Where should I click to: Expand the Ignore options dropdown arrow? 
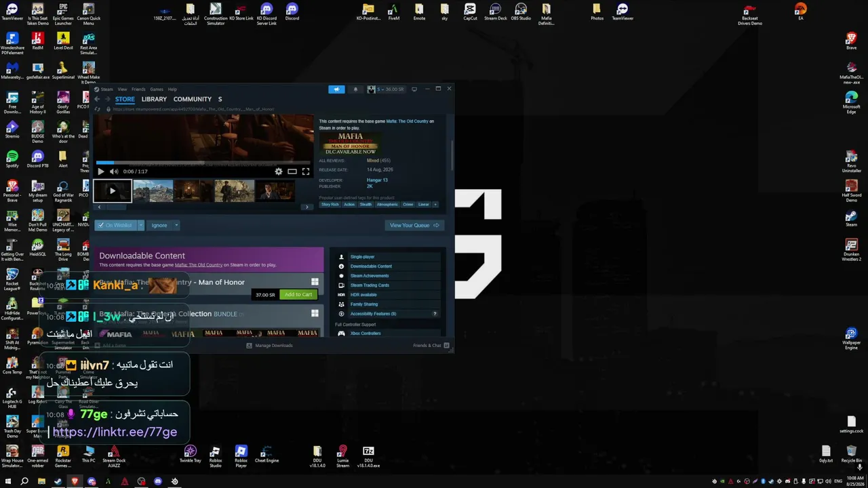point(176,225)
